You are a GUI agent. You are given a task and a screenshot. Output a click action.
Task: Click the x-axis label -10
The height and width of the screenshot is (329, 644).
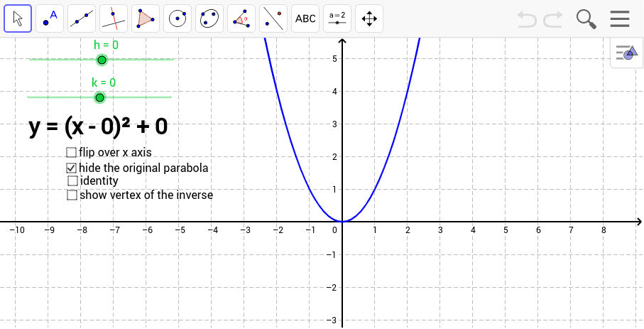click(17, 230)
